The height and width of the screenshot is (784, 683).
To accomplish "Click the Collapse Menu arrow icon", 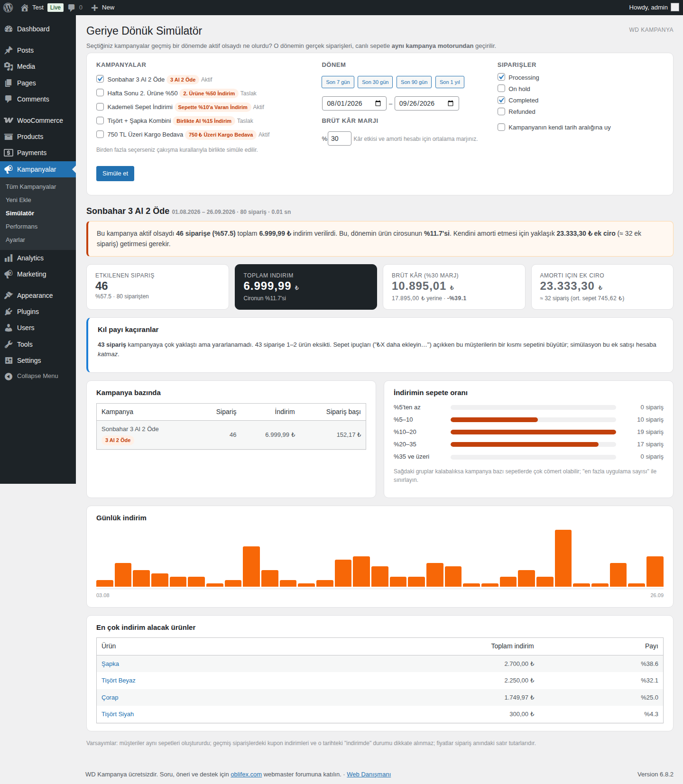I will click(9, 376).
